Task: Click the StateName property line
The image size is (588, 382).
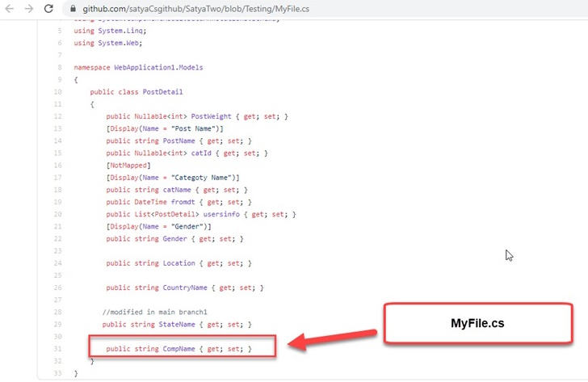Action: pyautogui.click(x=177, y=325)
